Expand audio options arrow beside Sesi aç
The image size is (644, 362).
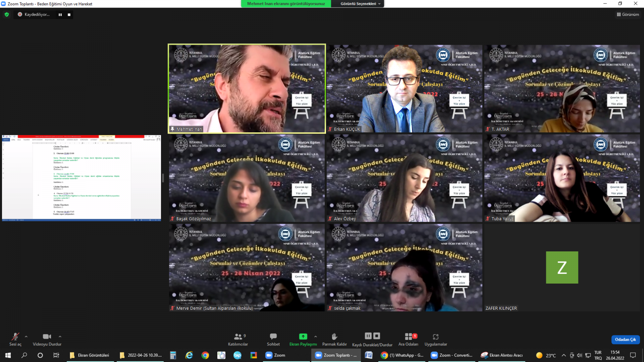pos(26,336)
